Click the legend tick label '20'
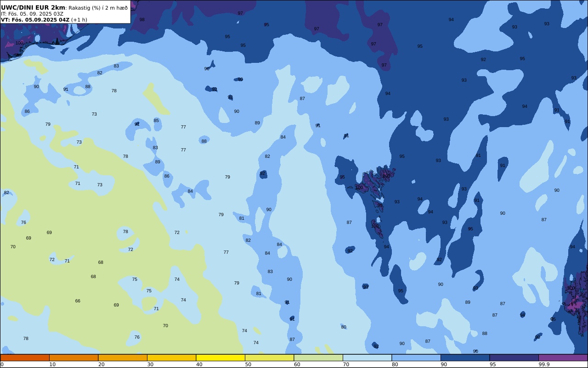 coord(101,364)
